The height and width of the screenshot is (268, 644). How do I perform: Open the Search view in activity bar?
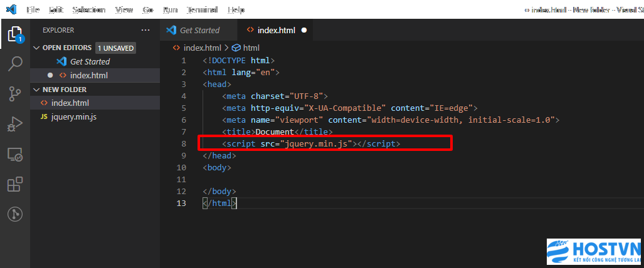point(15,64)
